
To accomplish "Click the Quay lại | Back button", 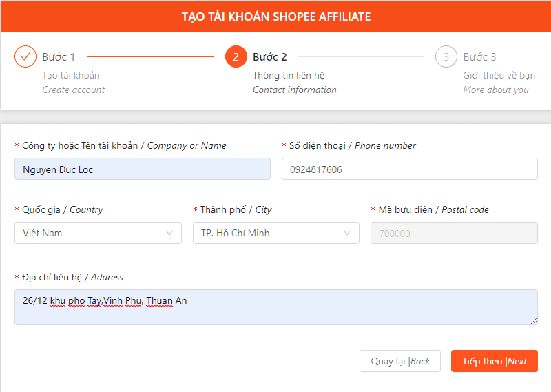I will (400, 361).
